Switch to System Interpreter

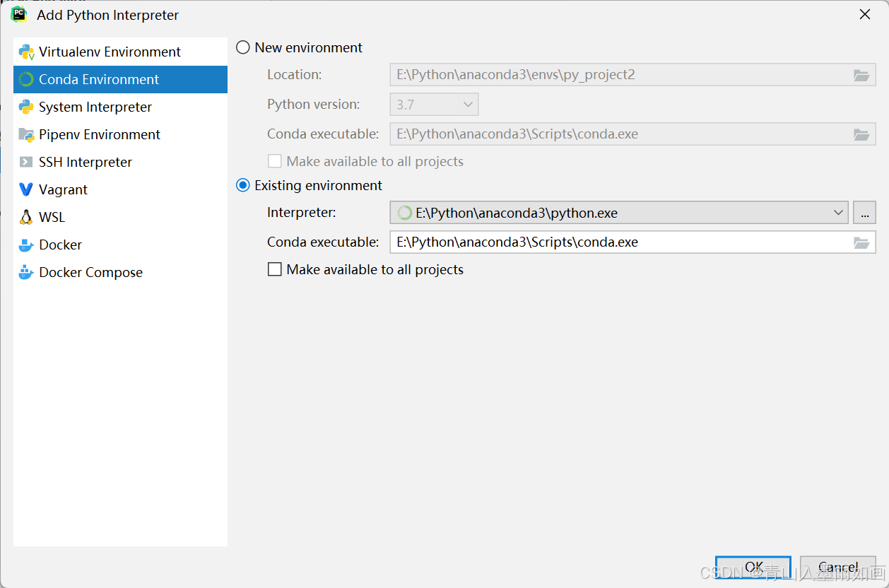[120, 107]
